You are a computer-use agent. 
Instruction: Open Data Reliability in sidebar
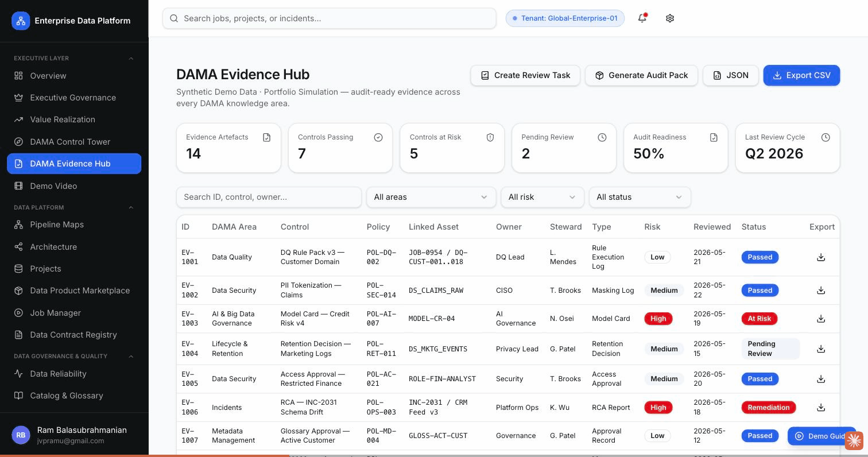click(74, 374)
